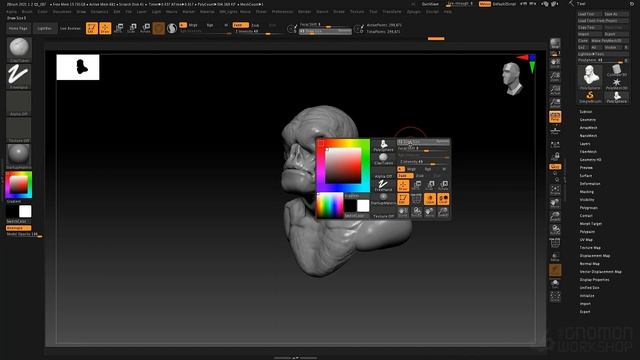Viewport: 640px width, 360px height.
Task: Click the BPR render icon on right shelf
Action: pyautogui.click(x=555, y=44)
